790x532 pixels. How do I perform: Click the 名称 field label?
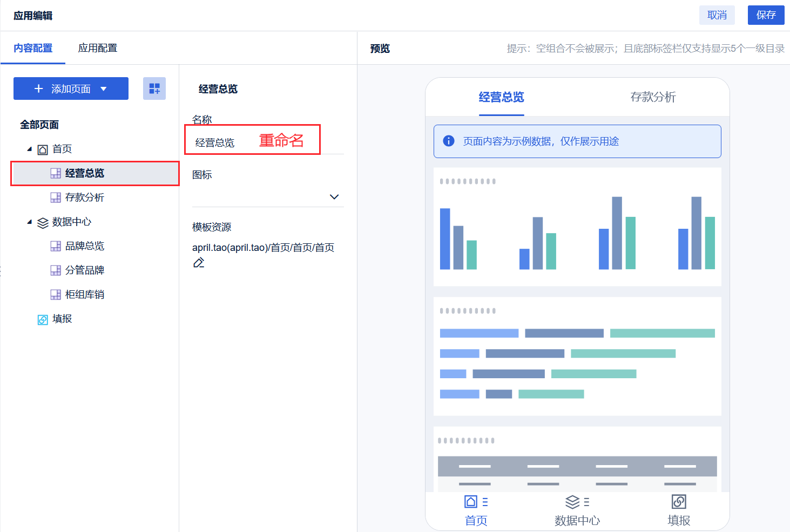202,119
